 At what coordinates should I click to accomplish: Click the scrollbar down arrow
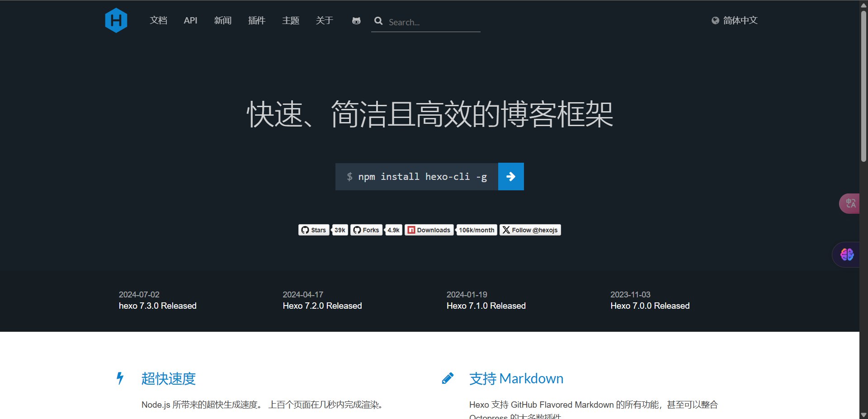tap(863, 414)
